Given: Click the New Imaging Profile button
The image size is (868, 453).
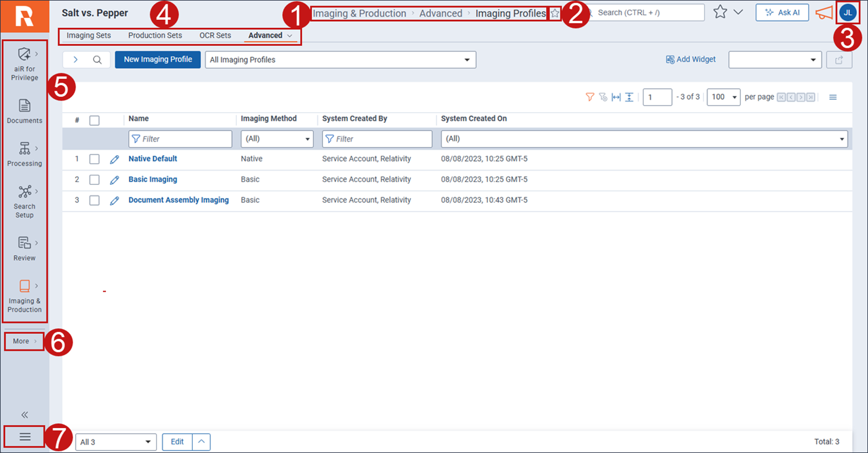Looking at the screenshot, I should (x=157, y=60).
